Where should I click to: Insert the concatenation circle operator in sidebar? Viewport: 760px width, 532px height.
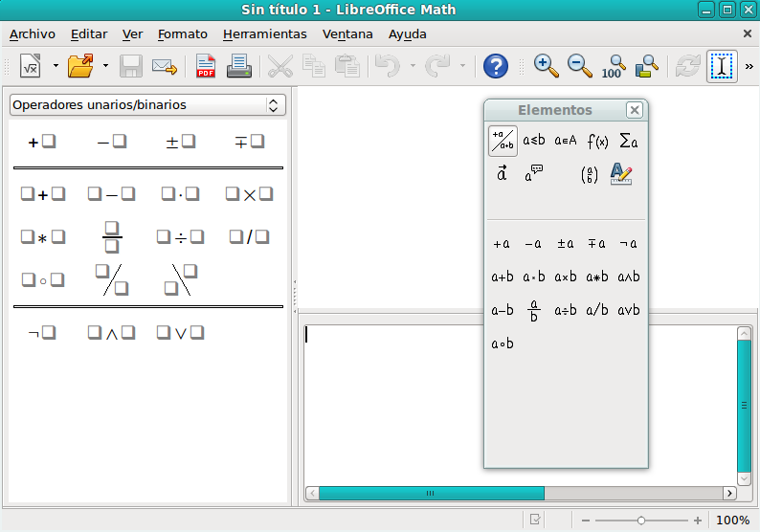pos(43,280)
